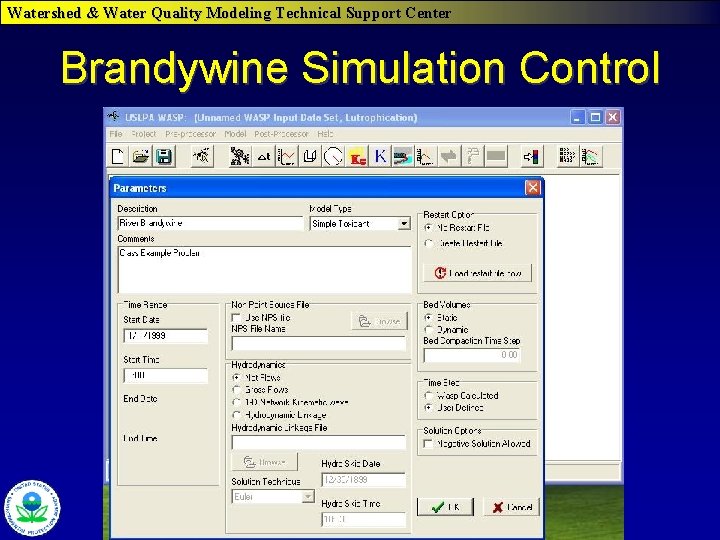Choose Gross Flows hydrodynamics option
This screenshot has width=720, height=540.
236,390
